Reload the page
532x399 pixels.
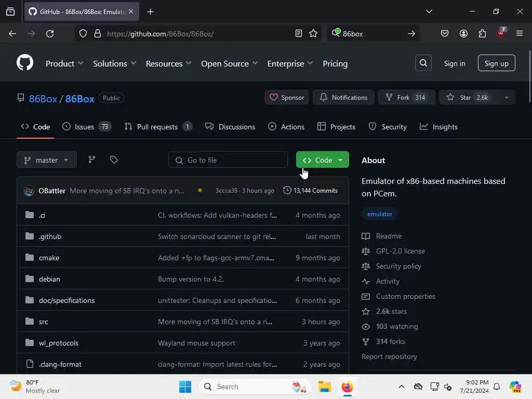[x=50, y=34]
